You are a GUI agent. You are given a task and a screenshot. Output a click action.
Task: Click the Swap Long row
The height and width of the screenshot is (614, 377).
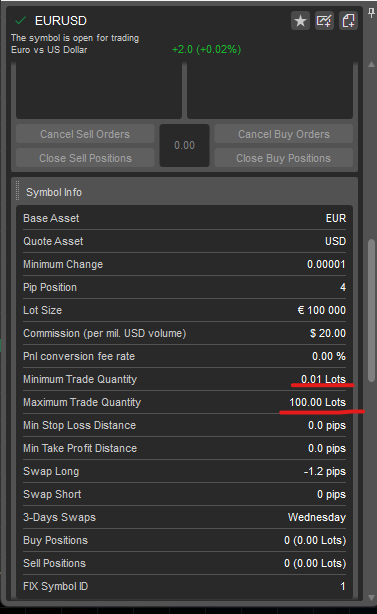tap(184, 471)
